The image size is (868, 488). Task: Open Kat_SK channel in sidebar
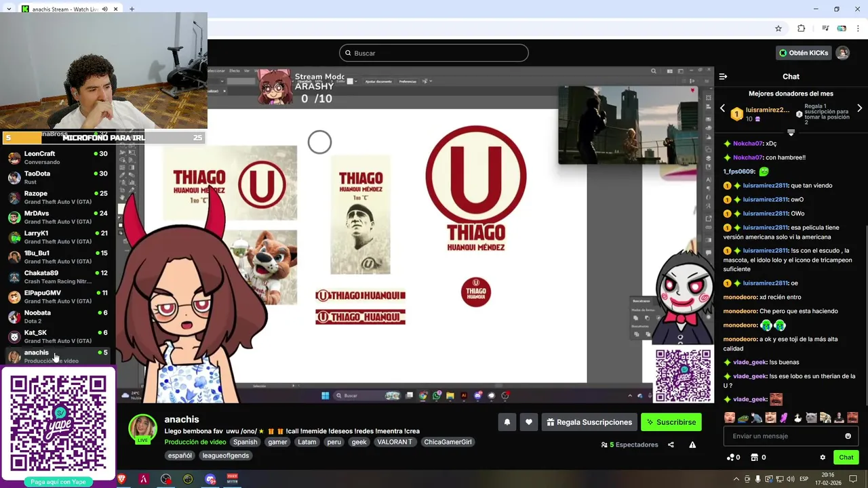pos(58,336)
